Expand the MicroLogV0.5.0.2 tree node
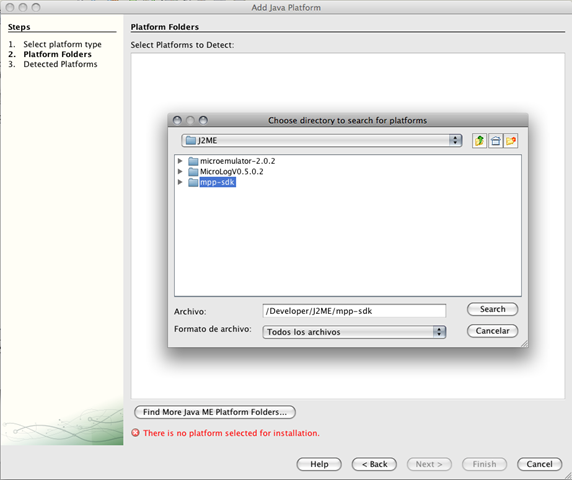572x480 pixels. [180, 171]
